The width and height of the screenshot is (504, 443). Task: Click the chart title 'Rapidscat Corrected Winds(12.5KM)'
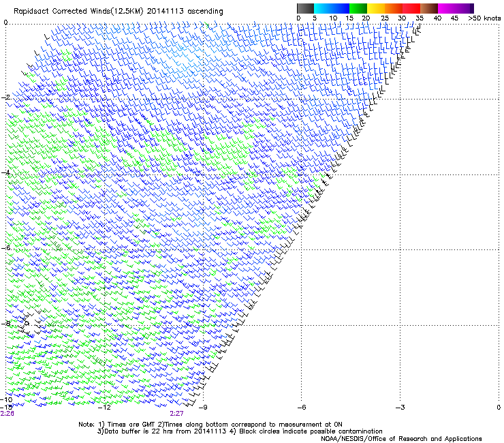78,12
